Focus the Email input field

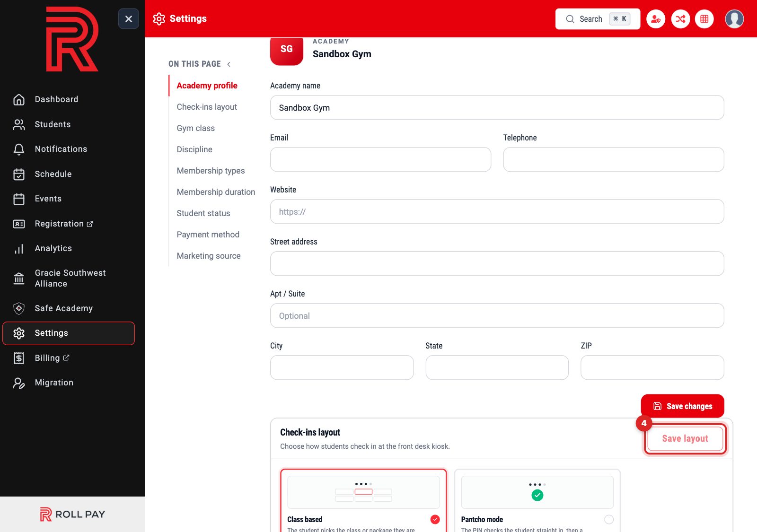[380, 159]
